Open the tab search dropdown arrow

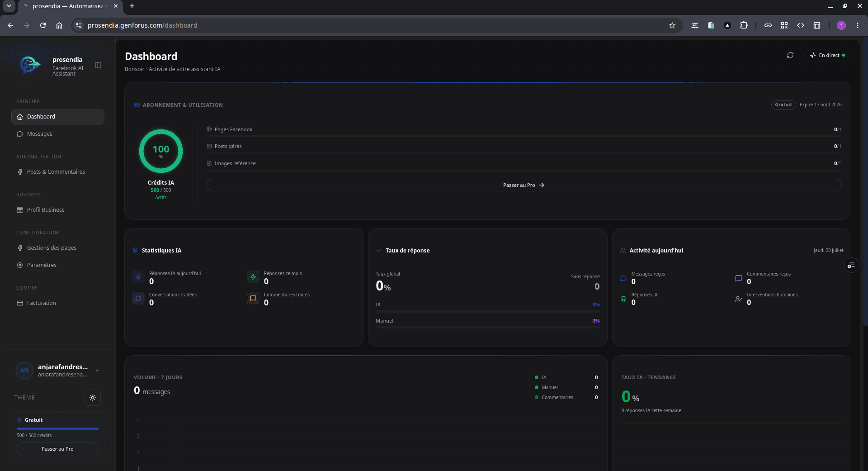[x=9, y=6]
